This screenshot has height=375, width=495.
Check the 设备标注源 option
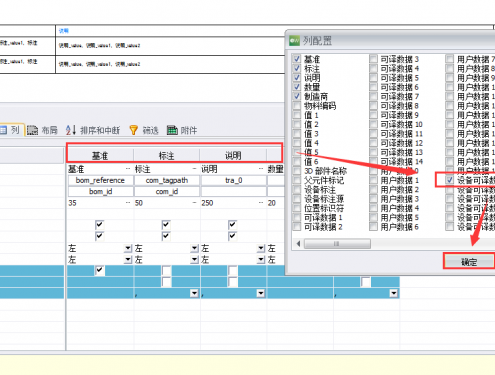(297, 199)
